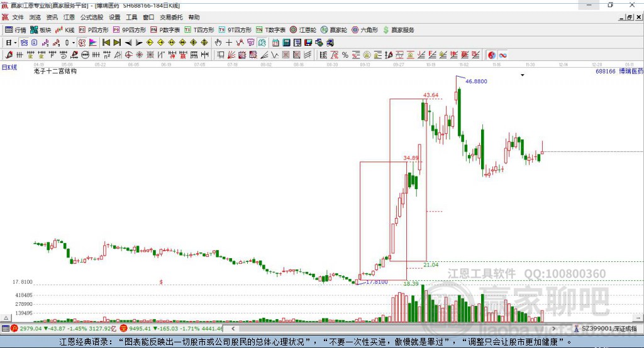The height and width of the screenshot is (348, 644).
Task: Open the 行情 market quotes view
Action: 15,30
